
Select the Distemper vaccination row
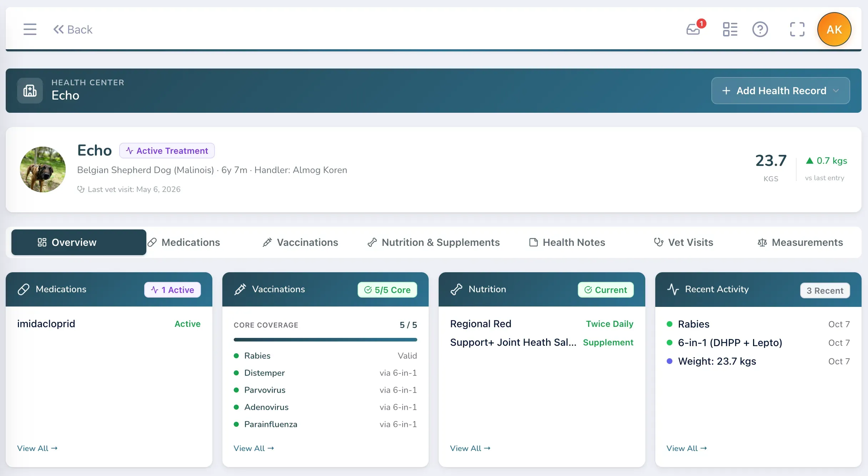coord(325,373)
